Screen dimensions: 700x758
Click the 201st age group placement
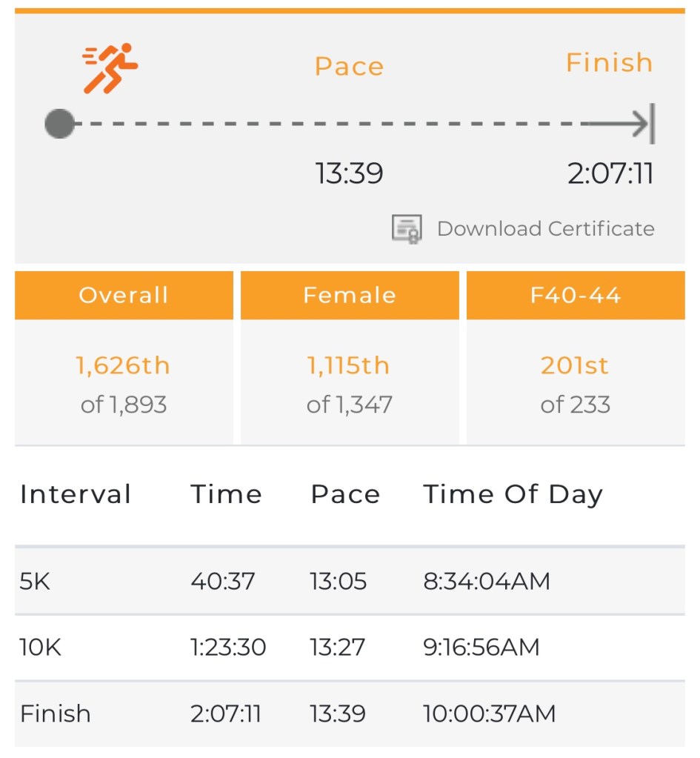point(575,365)
